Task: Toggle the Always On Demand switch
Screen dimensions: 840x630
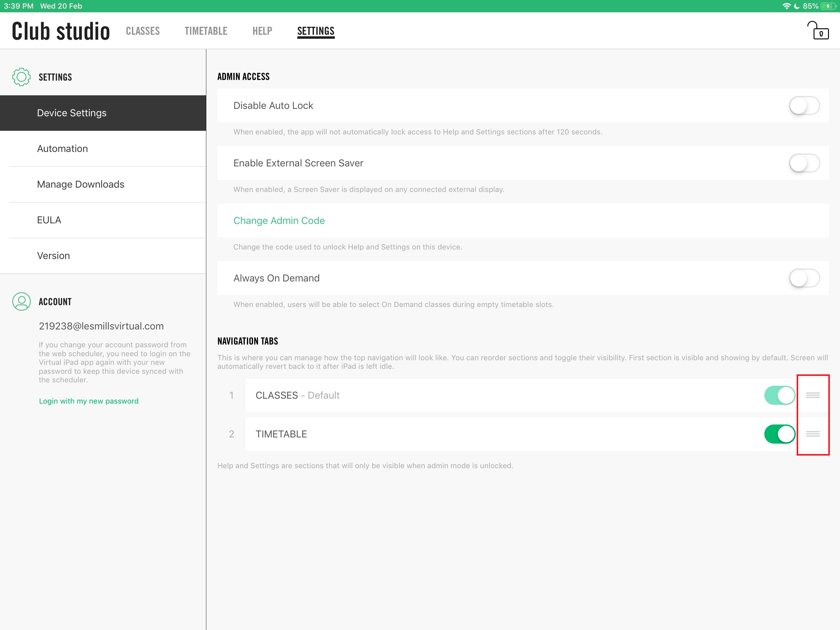Action: [x=804, y=278]
